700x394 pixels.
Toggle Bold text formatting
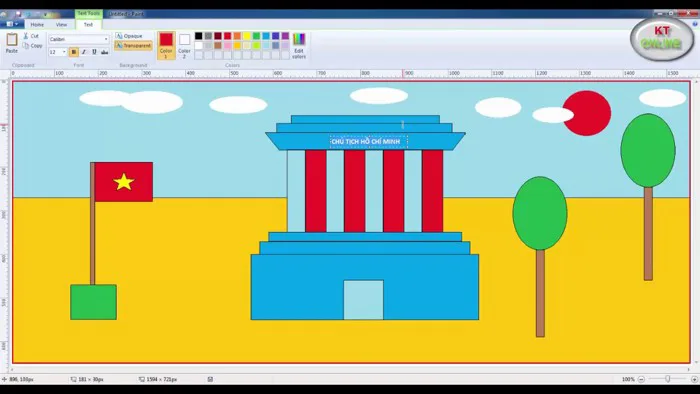click(74, 52)
